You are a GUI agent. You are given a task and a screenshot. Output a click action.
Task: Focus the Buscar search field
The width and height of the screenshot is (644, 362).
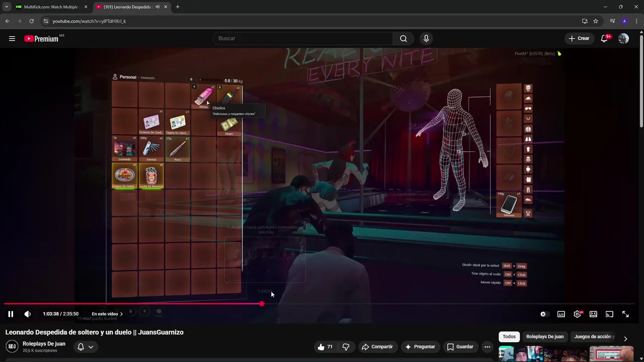(x=303, y=39)
